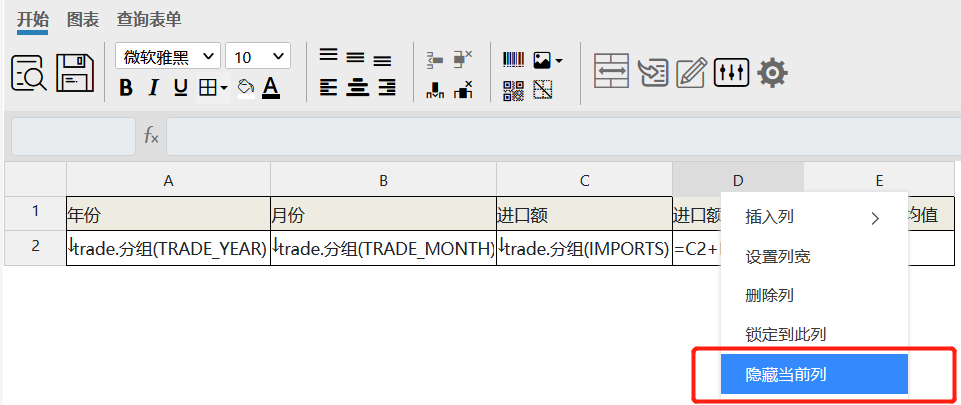Screen dimensions: 961x405
Task: Align cell content to bottom
Action: tap(382, 61)
